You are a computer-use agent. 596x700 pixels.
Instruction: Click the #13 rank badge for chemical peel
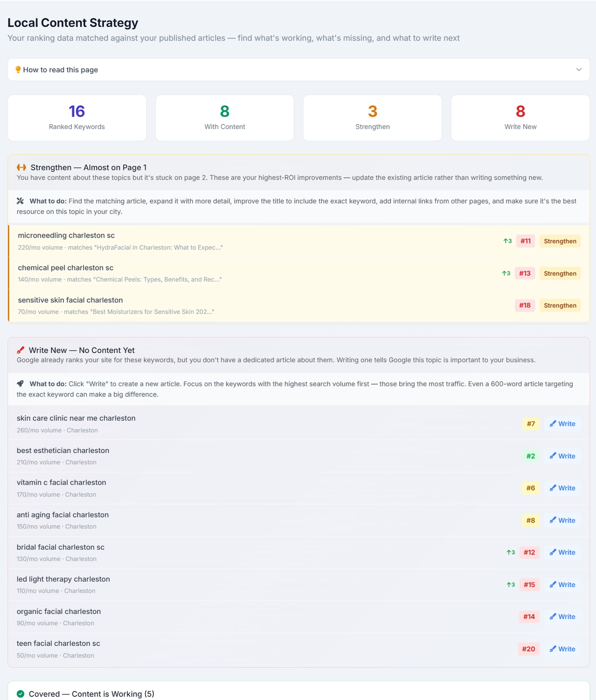(524, 273)
